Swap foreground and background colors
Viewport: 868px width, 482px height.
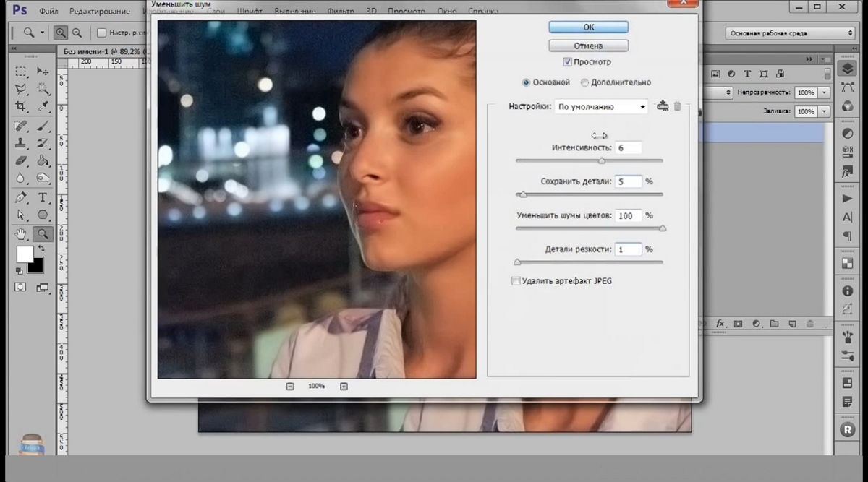pos(41,249)
